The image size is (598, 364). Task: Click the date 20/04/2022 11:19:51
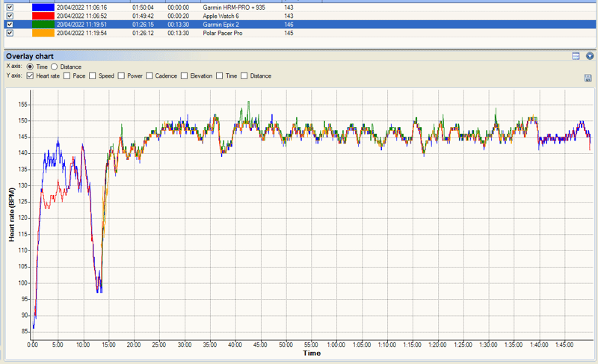click(x=81, y=25)
